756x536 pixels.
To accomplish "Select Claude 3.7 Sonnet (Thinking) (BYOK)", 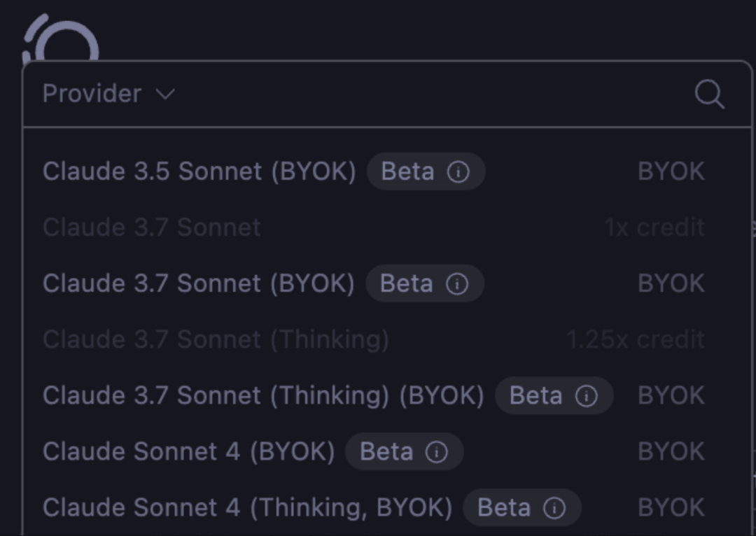I will tap(262, 395).
